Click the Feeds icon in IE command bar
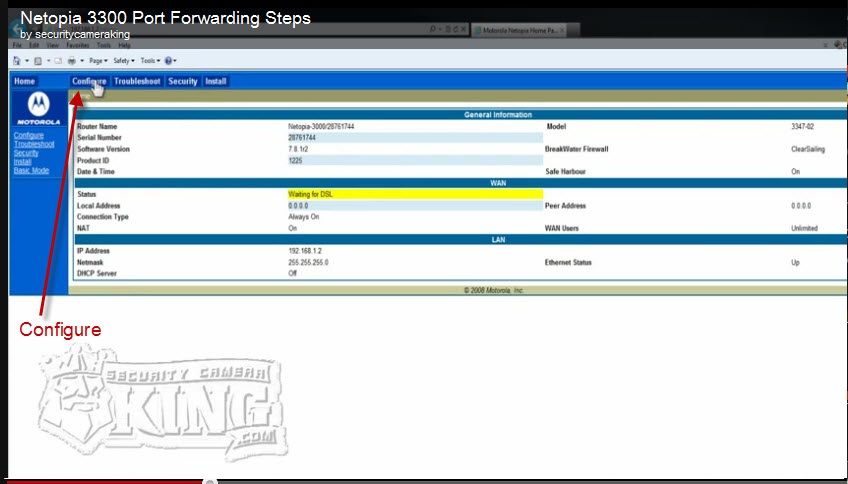This screenshot has width=848, height=484. 38,61
